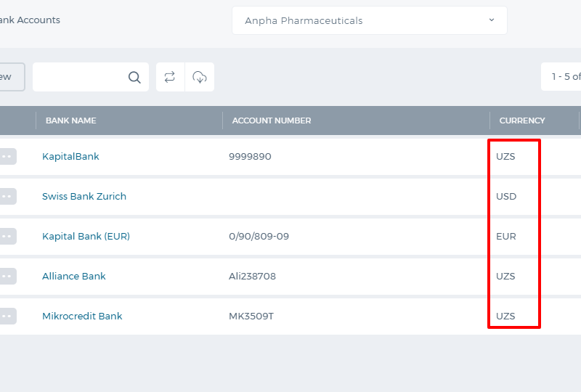
Task: Click the cloud download export icon
Action: (x=199, y=77)
